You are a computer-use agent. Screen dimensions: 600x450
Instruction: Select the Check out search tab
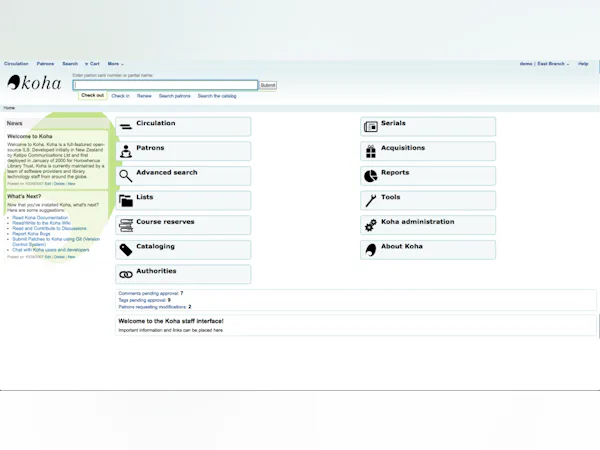point(93,95)
